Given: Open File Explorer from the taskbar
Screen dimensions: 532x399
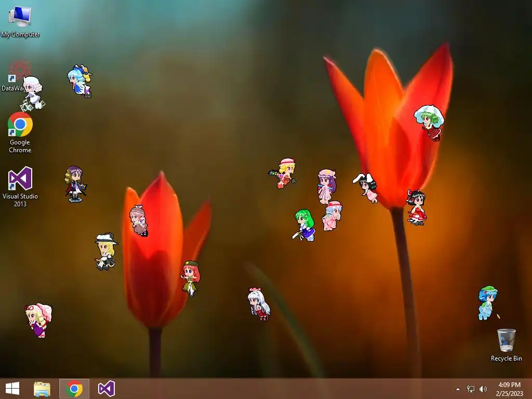Looking at the screenshot, I should pyautogui.click(x=42, y=389).
